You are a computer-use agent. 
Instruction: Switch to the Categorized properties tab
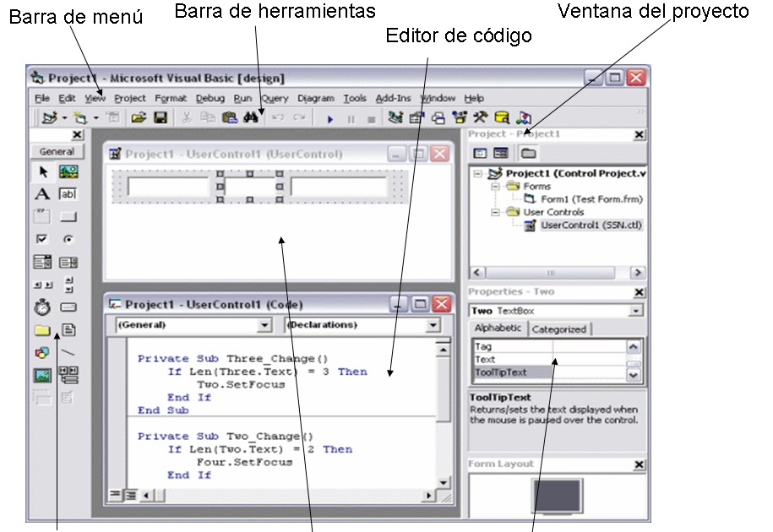click(x=559, y=329)
